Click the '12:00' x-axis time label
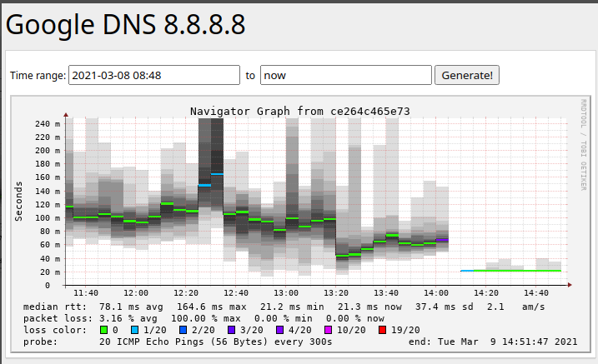Image resolution: width=598 pixels, height=364 pixels. pyautogui.click(x=136, y=293)
